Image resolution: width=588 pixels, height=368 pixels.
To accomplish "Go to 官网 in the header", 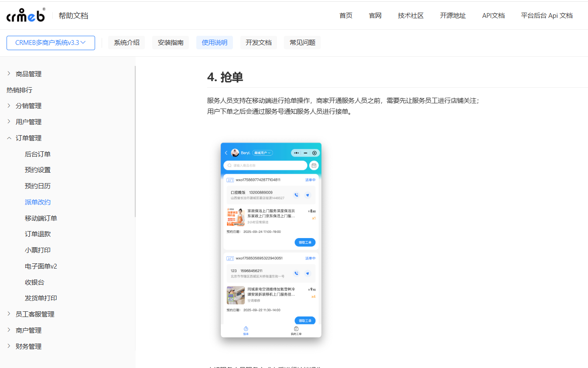I will [375, 16].
